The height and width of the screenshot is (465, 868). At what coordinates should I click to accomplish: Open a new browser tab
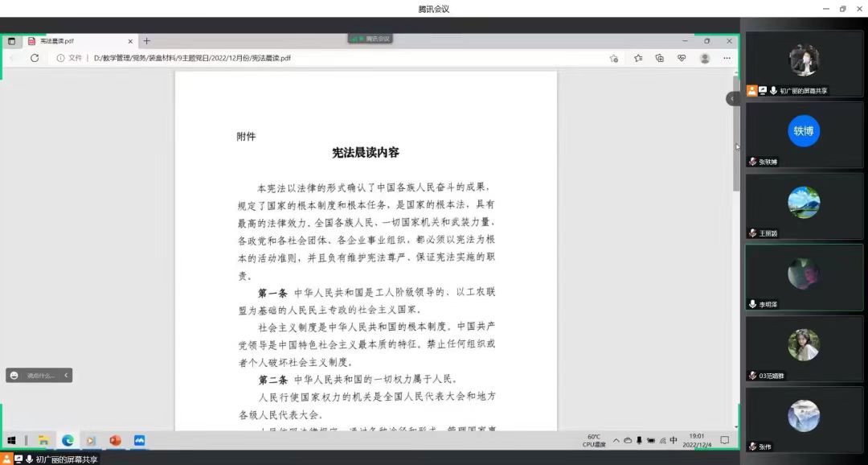(x=147, y=41)
